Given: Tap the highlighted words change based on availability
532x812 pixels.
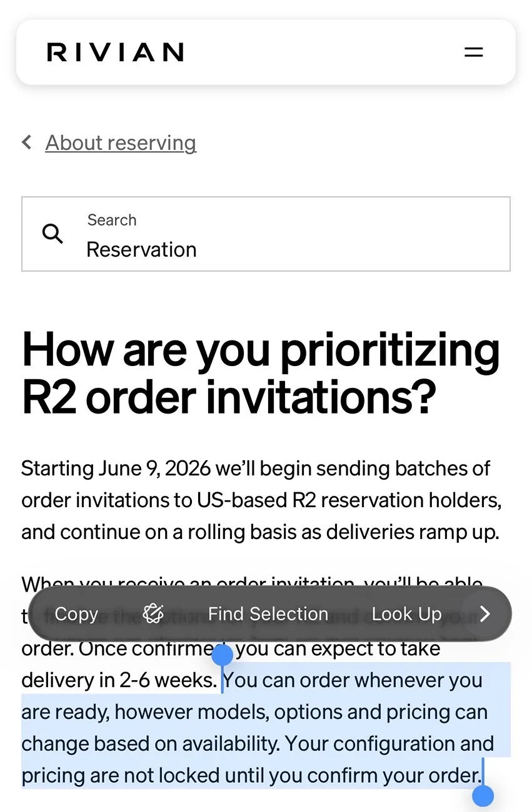Looking at the screenshot, I should 151,744.
